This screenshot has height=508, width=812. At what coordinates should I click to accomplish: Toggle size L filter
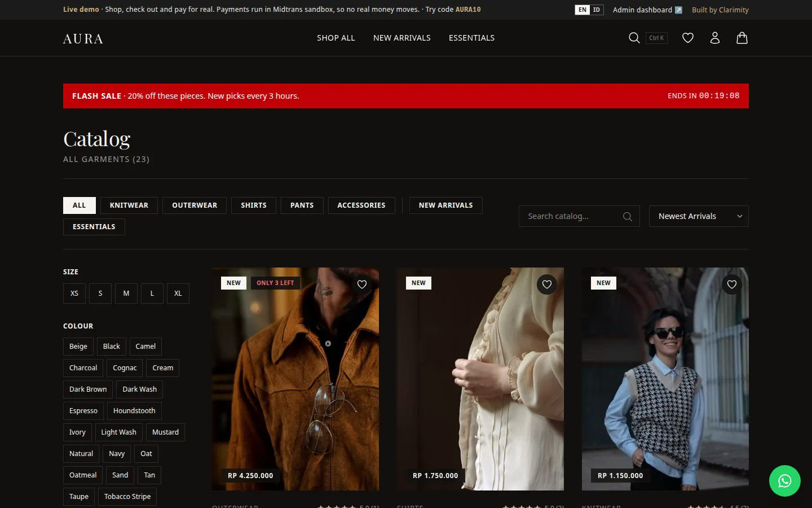click(152, 294)
